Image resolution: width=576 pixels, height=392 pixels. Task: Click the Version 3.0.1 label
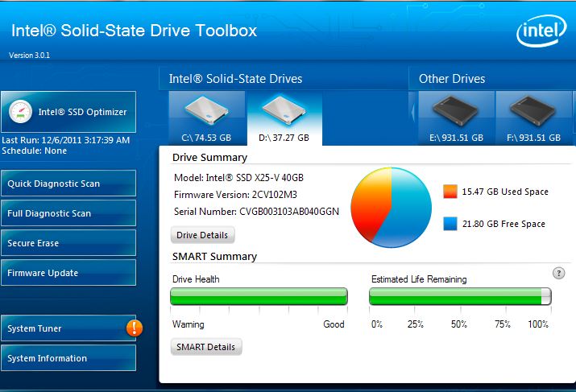(x=29, y=56)
